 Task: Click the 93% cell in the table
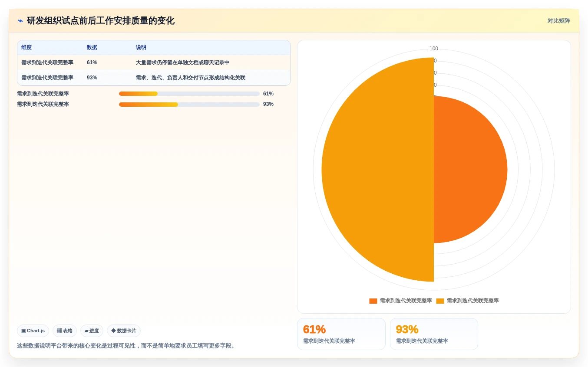[92, 78]
